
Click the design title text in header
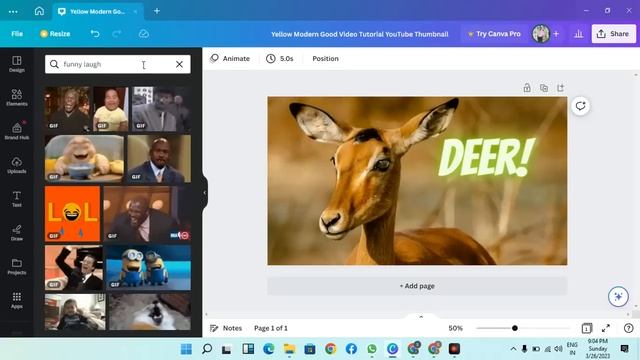pos(360,34)
